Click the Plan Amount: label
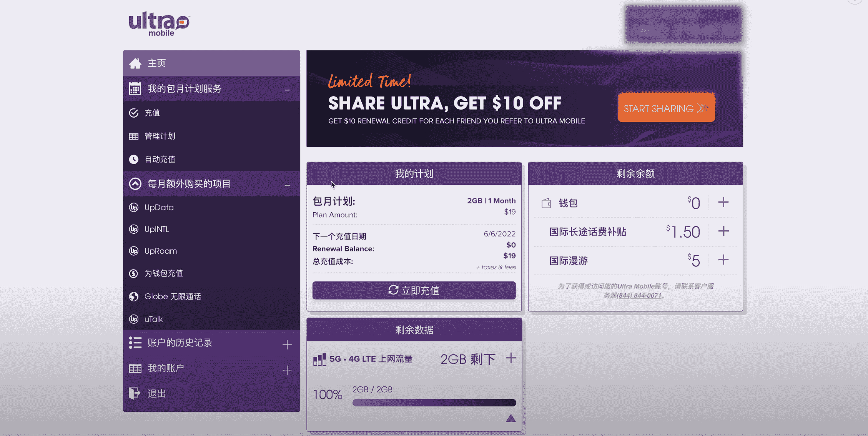This screenshot has height=436, width=868. pos(335,215)
